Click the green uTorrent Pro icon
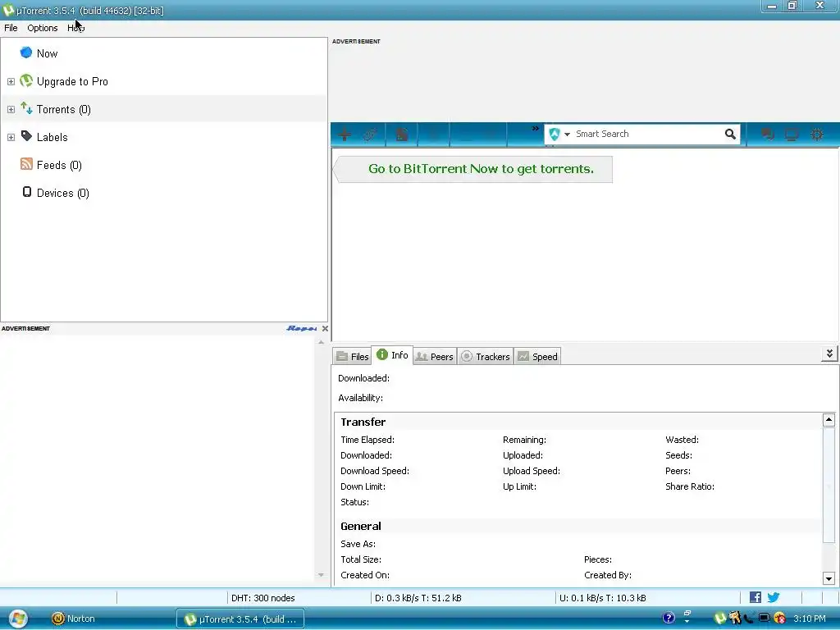 coord(26,80)
